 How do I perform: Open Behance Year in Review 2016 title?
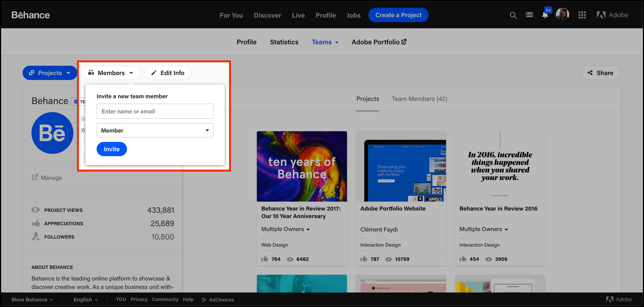(498, 208)
